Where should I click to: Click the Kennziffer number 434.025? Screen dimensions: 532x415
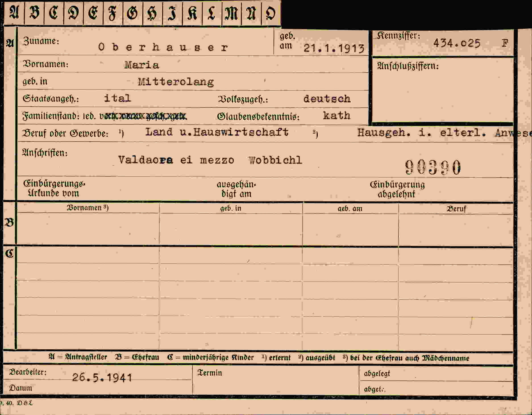[457, 43]
